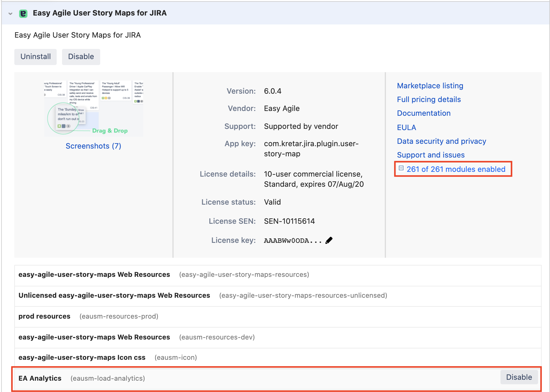Toggle the 261 of 261 modules enabled list

(456, 169)
